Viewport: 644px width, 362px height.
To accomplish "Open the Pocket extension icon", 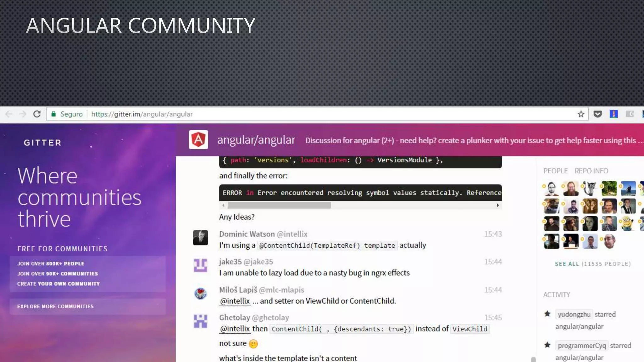I will click(x=597, y=114).
